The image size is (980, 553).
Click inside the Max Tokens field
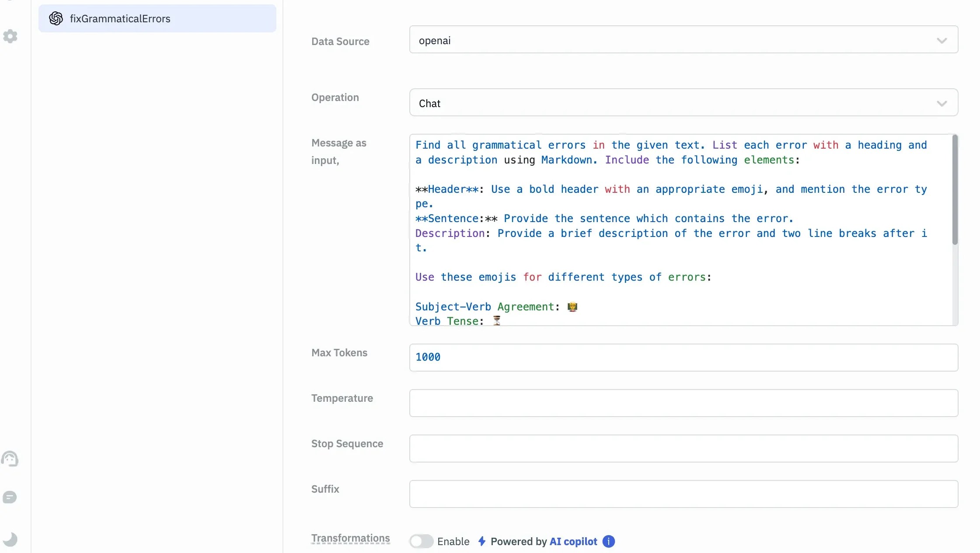(683, 357)
